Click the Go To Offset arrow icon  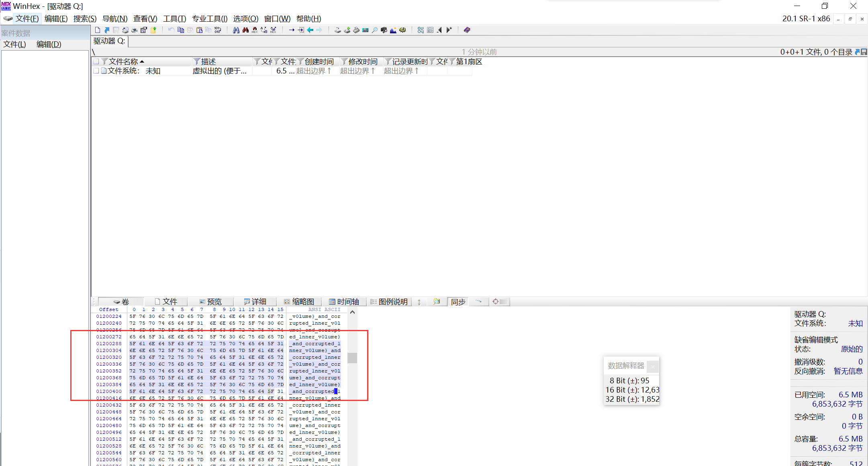pyautogui.click(x=292, y=30)
